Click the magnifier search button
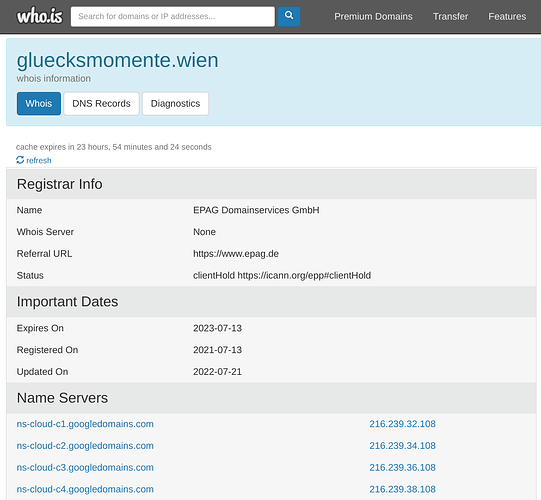 pyautogui.click(x=289, y=16)
